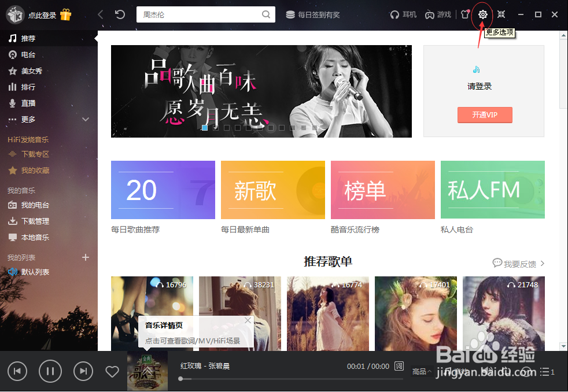Select the 推荐 sidebar tab

click(x=49, y=38)
